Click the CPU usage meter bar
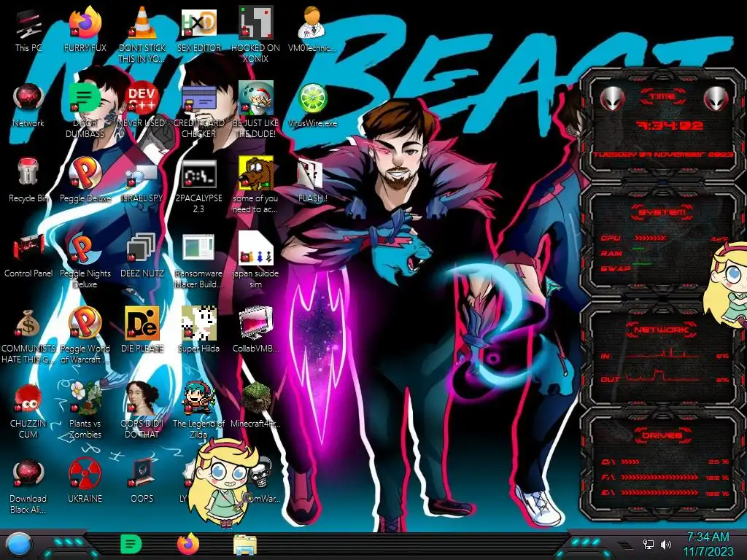This screenshot has width=747, height=560. (x=650, y=238)
